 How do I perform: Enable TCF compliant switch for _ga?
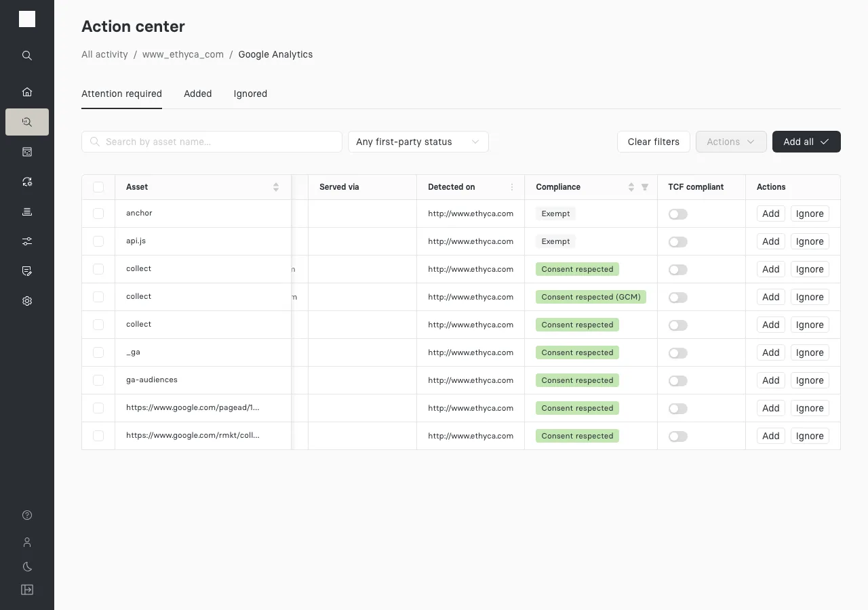(678, 353)
